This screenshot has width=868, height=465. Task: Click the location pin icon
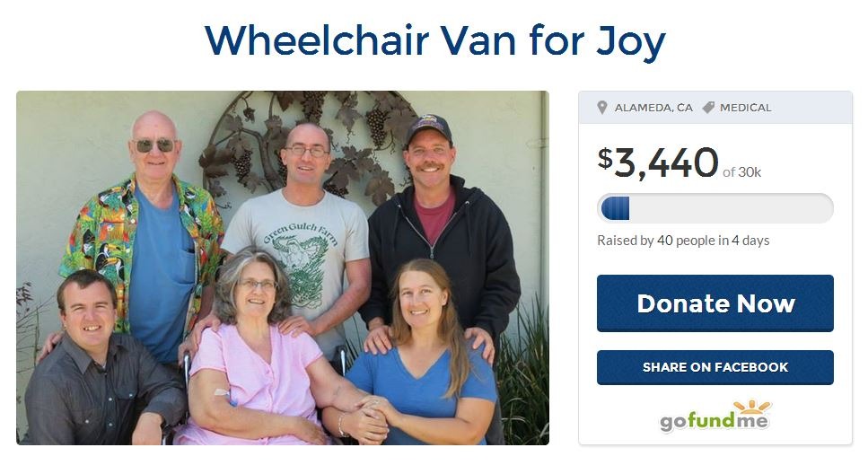pyautogui.click(x=602, y=108)
